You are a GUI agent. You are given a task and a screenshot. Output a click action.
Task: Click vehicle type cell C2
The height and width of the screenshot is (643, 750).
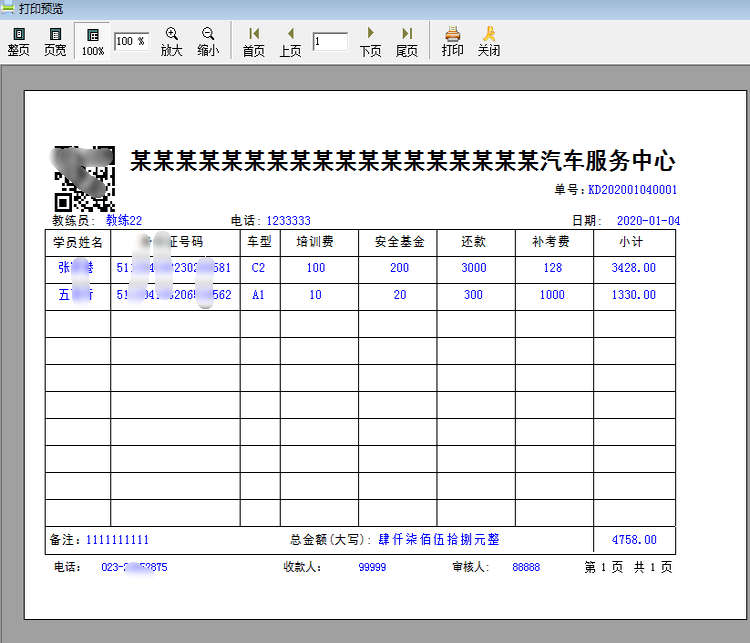258,268
